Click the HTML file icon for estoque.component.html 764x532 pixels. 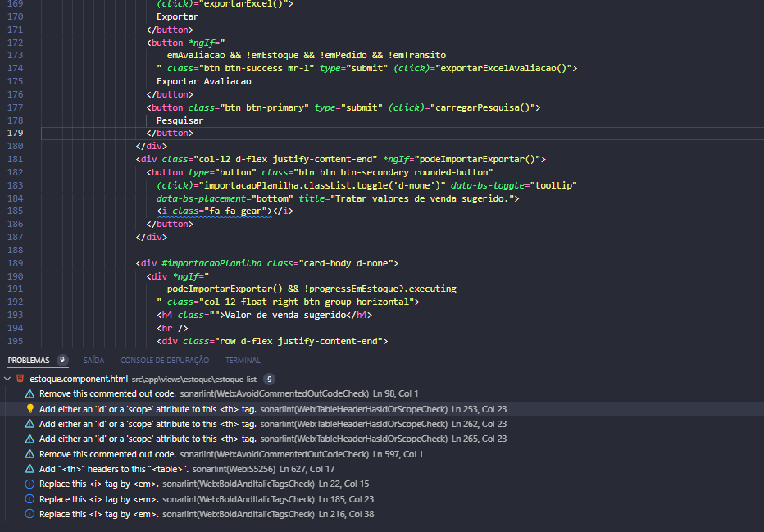tap(20, 379)
